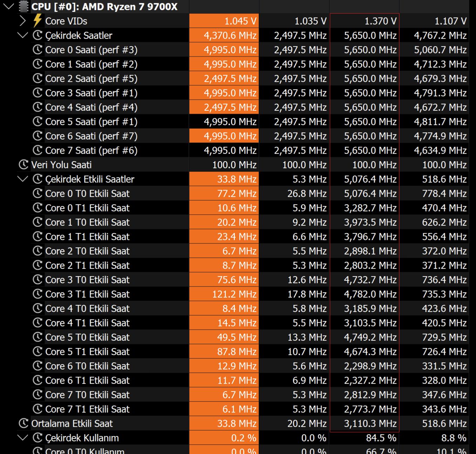Click the clock icon for Core 3 Saati
This screenshot has height=454, width=476.
pos(38,93)
